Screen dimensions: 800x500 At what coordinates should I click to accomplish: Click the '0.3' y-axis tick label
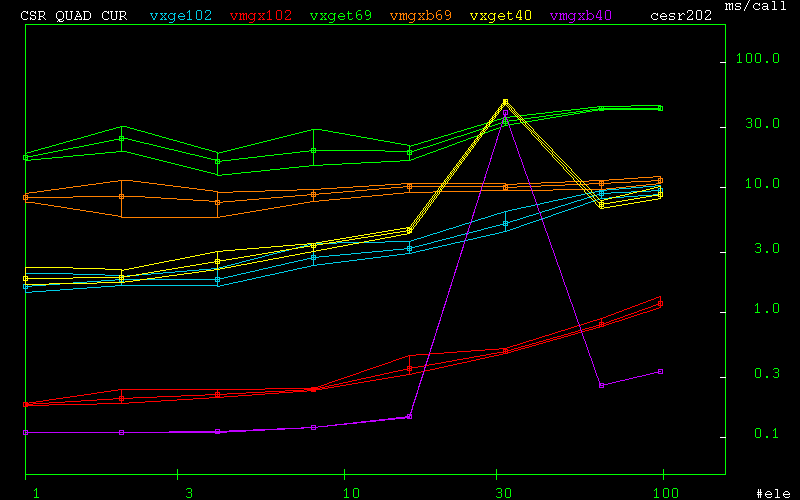[x=767, y=373]
